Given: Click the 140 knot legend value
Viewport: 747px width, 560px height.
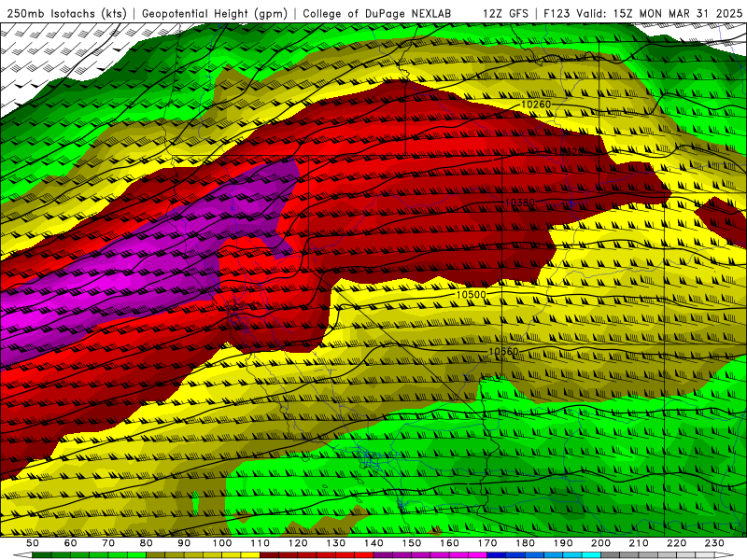Looking at the screenshot, I should (x=373, y=543).
